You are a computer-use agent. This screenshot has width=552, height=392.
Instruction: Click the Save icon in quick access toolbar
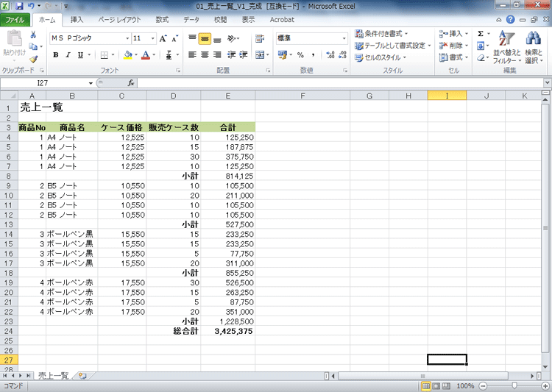pos(19,6)
